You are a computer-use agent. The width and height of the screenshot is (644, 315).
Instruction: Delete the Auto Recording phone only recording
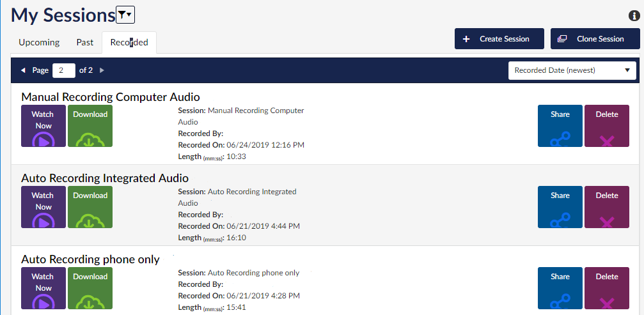[606, 288]
